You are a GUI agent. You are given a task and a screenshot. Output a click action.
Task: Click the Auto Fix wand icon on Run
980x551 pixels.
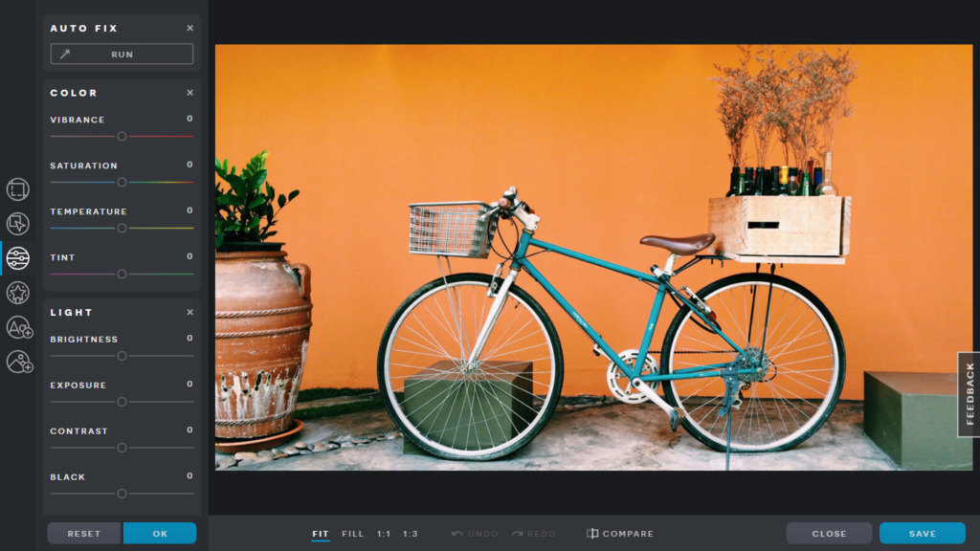pos(65,54)
